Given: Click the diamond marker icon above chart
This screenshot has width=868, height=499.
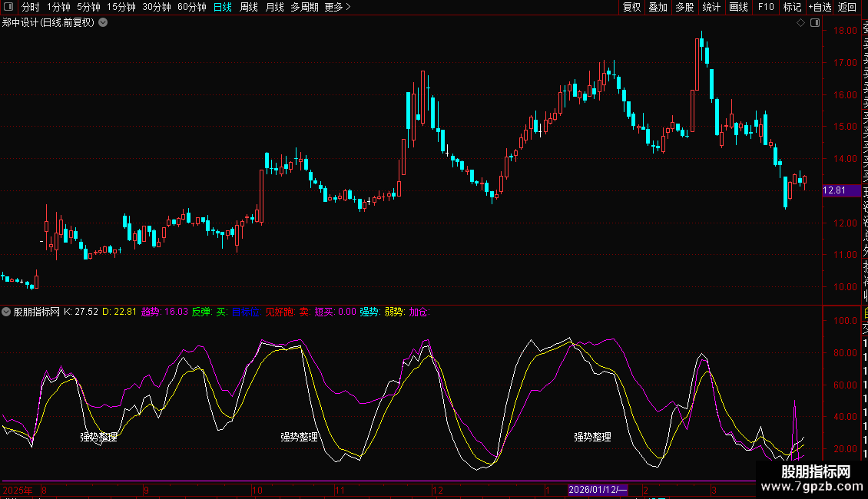Looking at the screenshot, I should (x=800, y=23).
